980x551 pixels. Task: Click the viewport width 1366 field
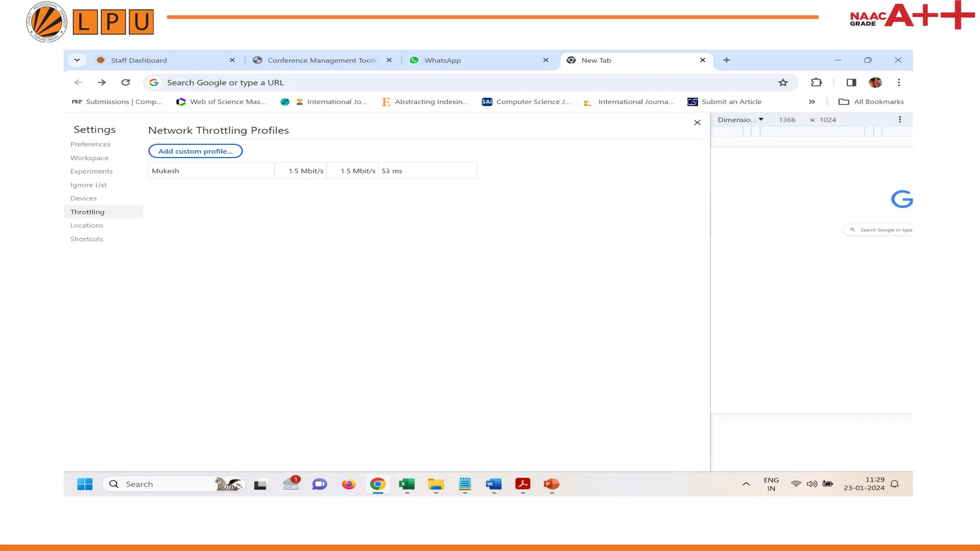pos(787,120)
